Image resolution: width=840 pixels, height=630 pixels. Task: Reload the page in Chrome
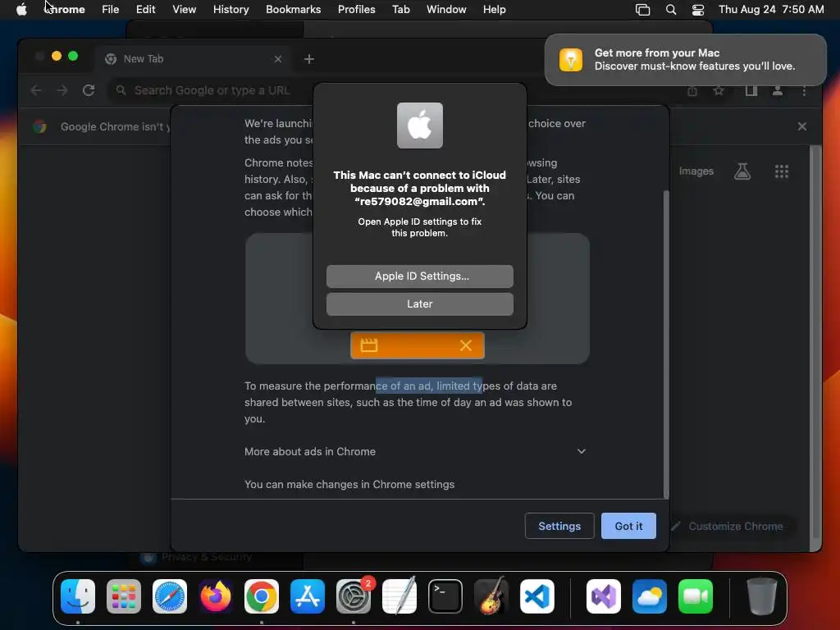89,90
